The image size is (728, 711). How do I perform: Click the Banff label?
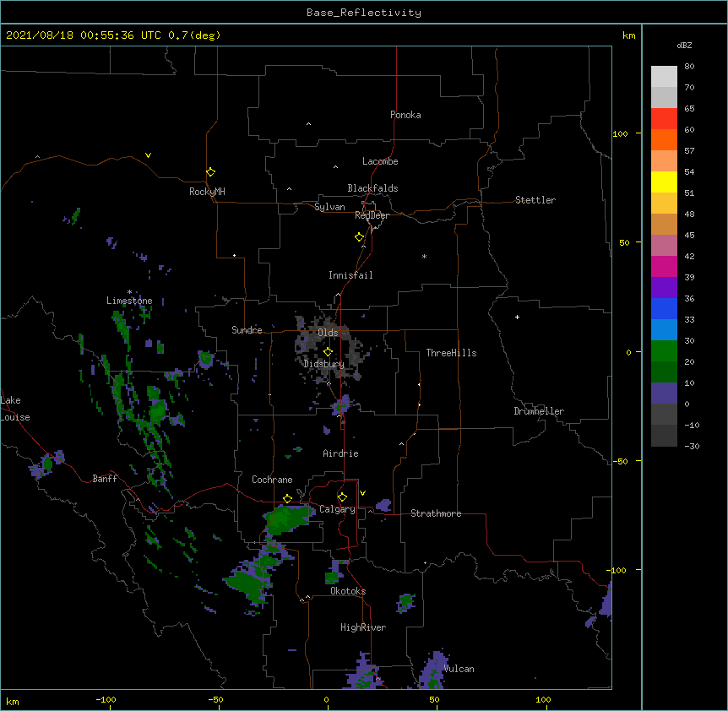[x=105, y=479]
